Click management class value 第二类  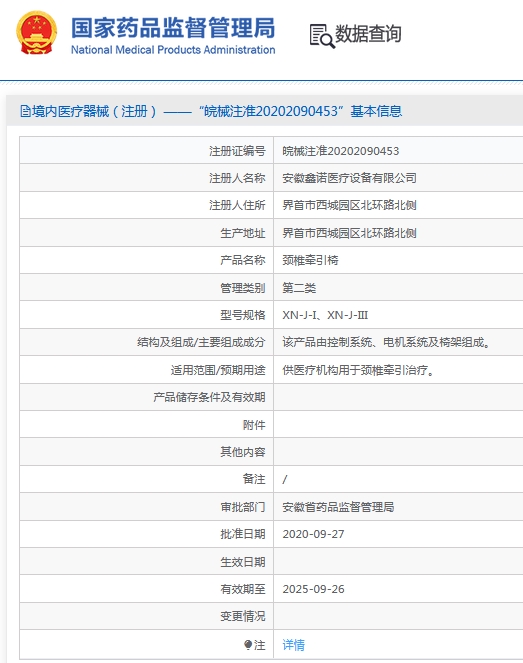pos(299,288)
